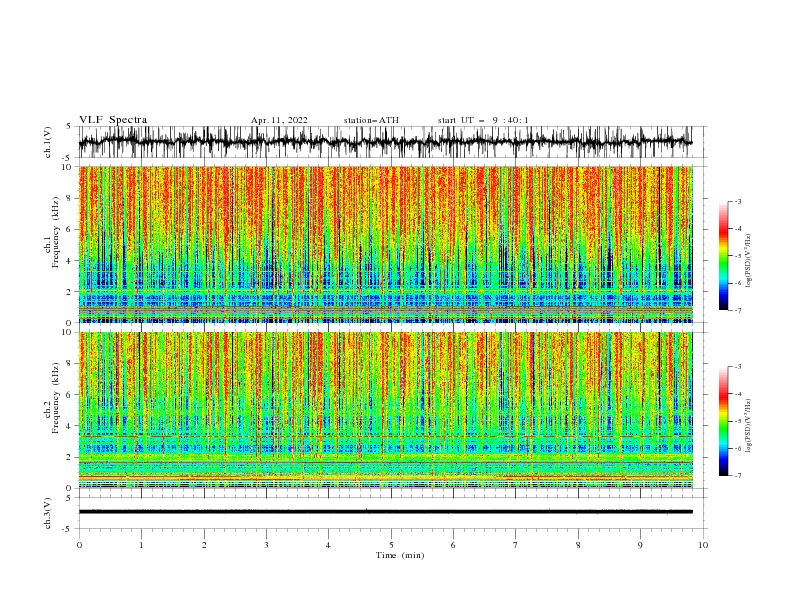Click the "-7" tick on ch.2 color bar

(737, 476)
